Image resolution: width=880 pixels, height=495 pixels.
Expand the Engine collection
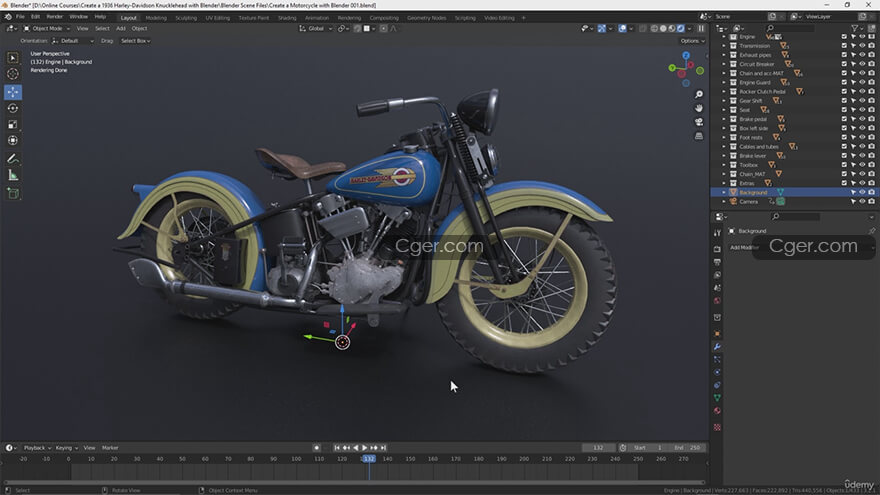click(724, 36)
